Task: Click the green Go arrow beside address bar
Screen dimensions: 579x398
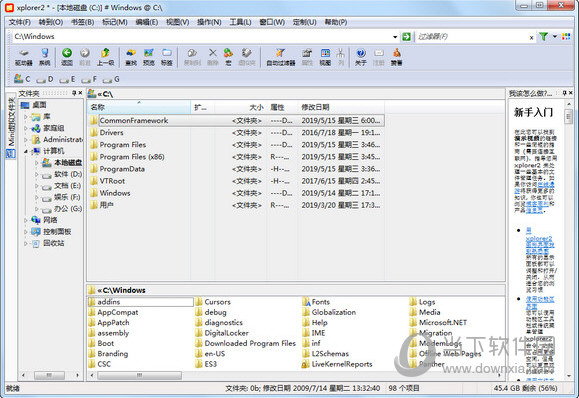Action: (406, 37)
